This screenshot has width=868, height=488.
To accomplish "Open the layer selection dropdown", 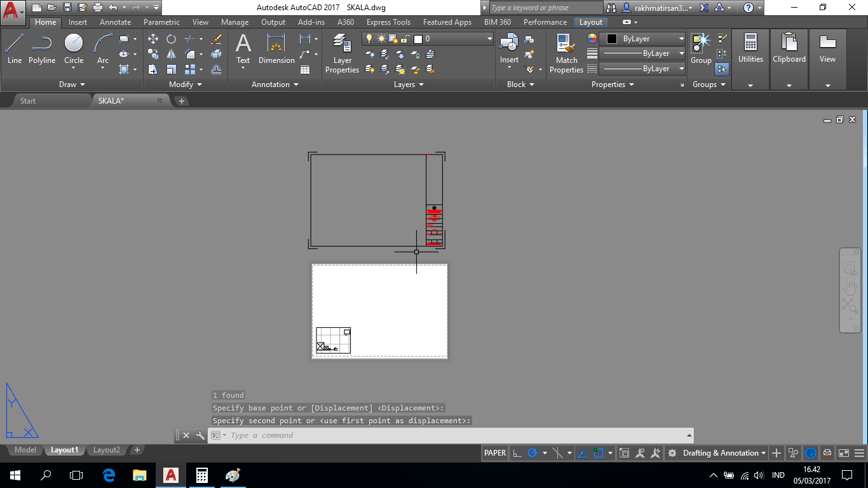I will point(488,38).
